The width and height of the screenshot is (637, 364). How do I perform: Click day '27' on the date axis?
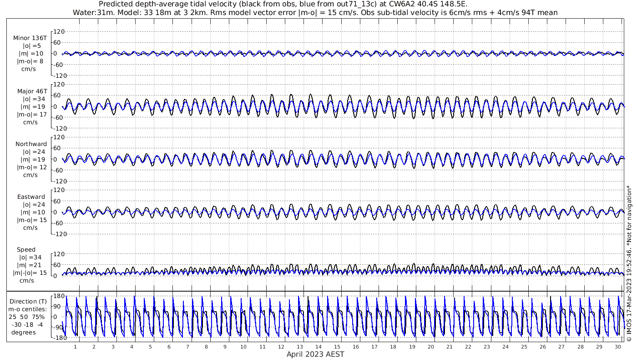point(561,347)
